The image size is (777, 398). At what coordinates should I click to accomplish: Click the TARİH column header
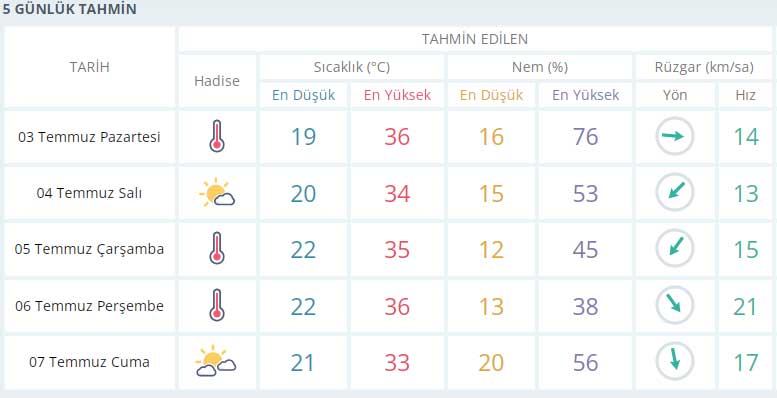point(90,67)
